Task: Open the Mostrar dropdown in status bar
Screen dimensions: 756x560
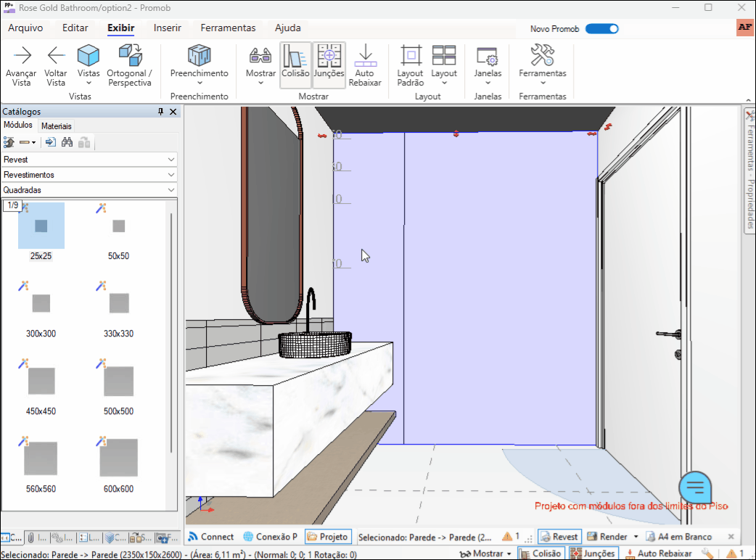Action: click(x=485, y=553)
